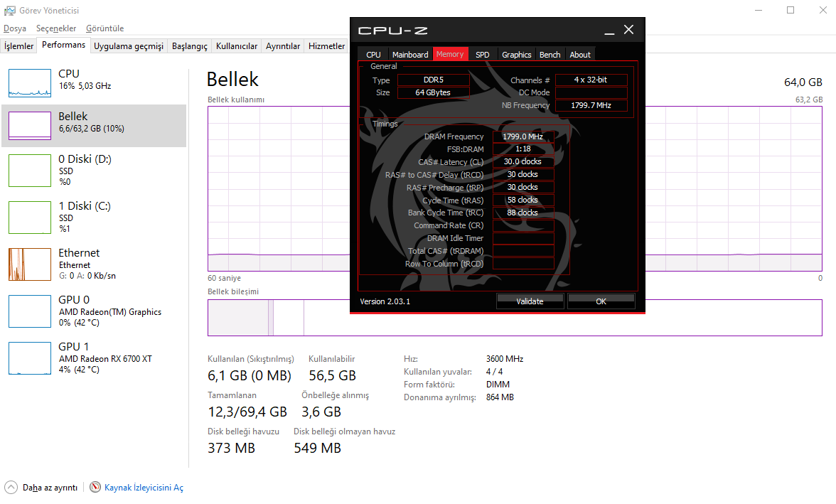Open the About tab in CPU-Z
836x504 pixels.
(580, 55)
